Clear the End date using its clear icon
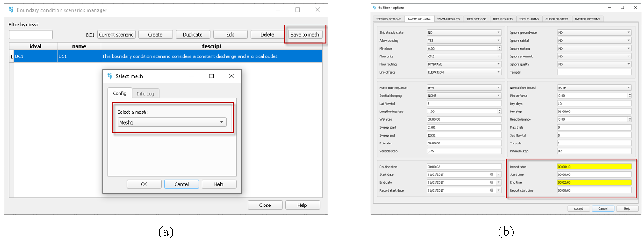This screenshot has height=243, width=644. (x=492, y=182)
